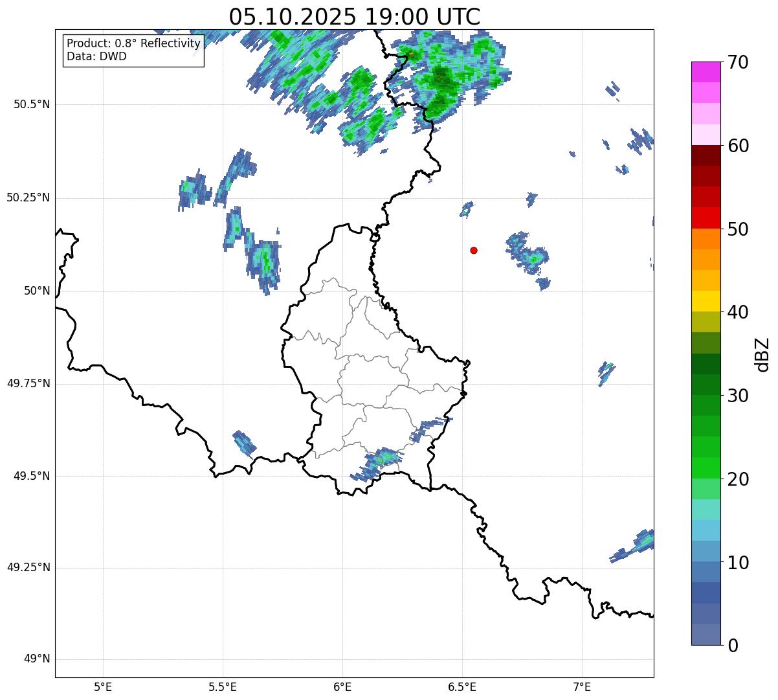
Task: Click the colorbar tick label 40
Action: 737,312
